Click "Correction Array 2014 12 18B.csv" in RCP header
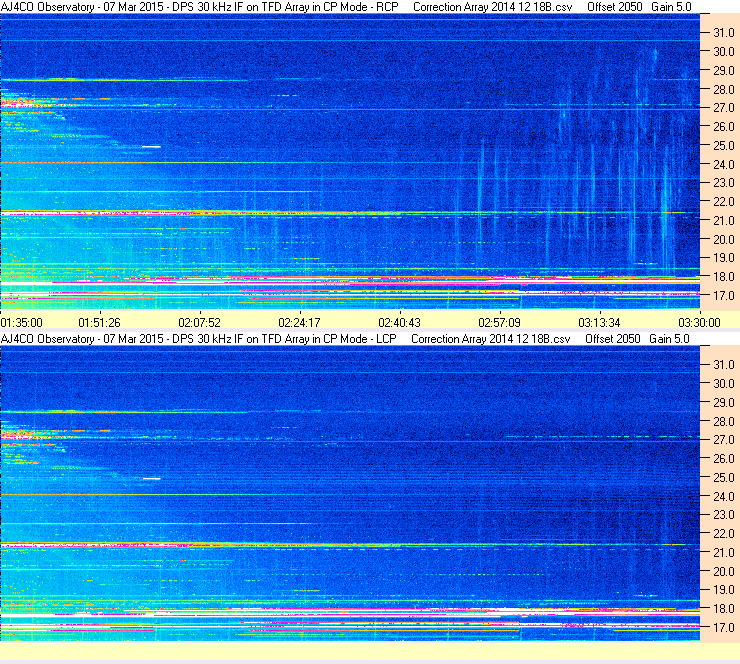740x664 pixels. click(492, 7)
